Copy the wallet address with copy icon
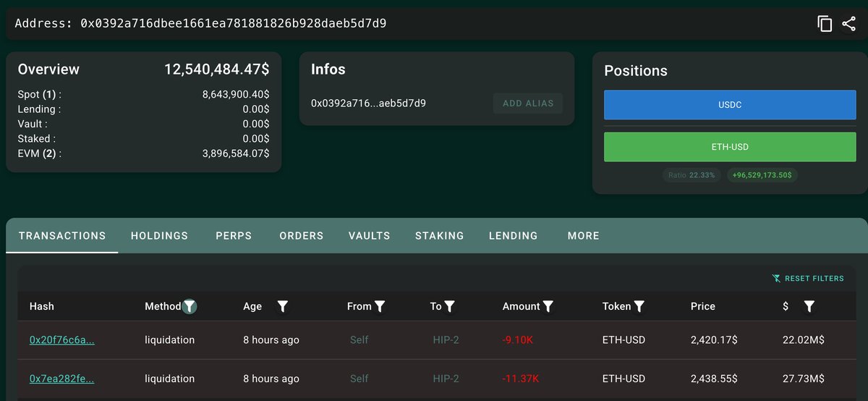The image size is (868, 401). [825, 24]
